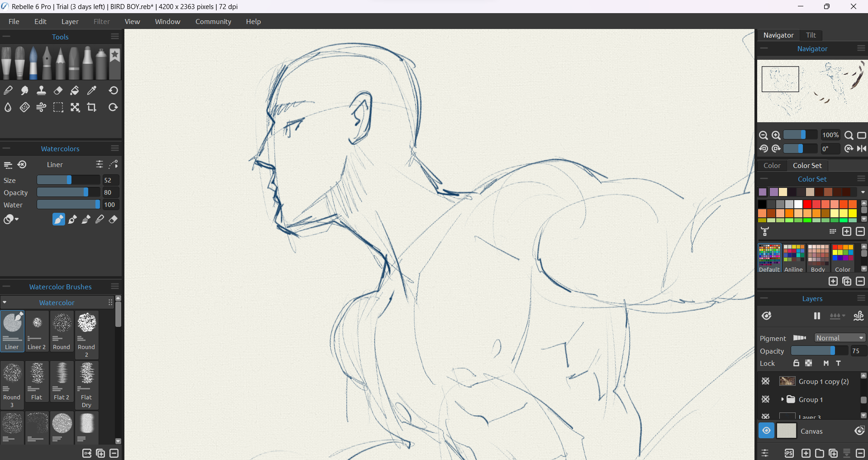Choose the Aniline color set
Image resolution: width=868 pixels, height=460 pixels.
tap(793, 258)
